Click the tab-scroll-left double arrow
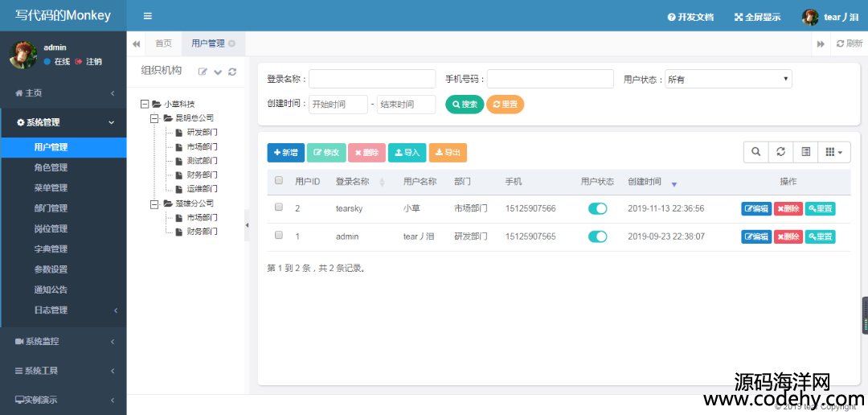Image resolution: width=868 pixels, height=415 pixels. tap(136, 43)
